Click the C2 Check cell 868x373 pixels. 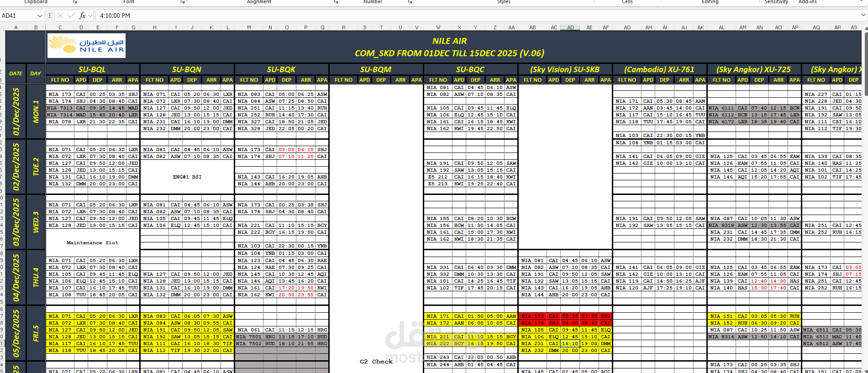[x=376, y=361]
